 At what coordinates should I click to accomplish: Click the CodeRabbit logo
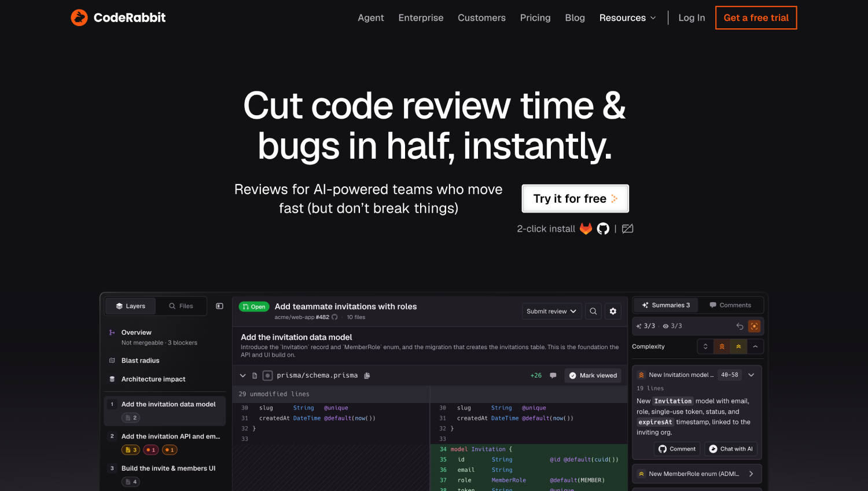[x=118, y=17]
